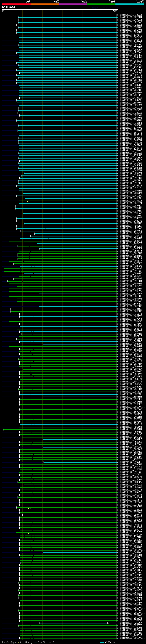Image resolution: width=146 pixels, height=644 pixels.
Task: Select hit label UniRef100_A2ICC7
Action: click(x=131, y=623)
